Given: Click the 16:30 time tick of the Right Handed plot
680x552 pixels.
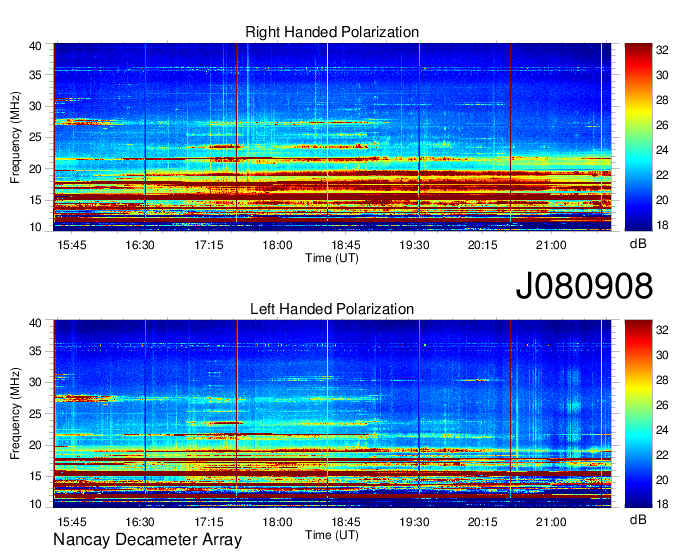Looking at the screenshot, I should 140,245.
